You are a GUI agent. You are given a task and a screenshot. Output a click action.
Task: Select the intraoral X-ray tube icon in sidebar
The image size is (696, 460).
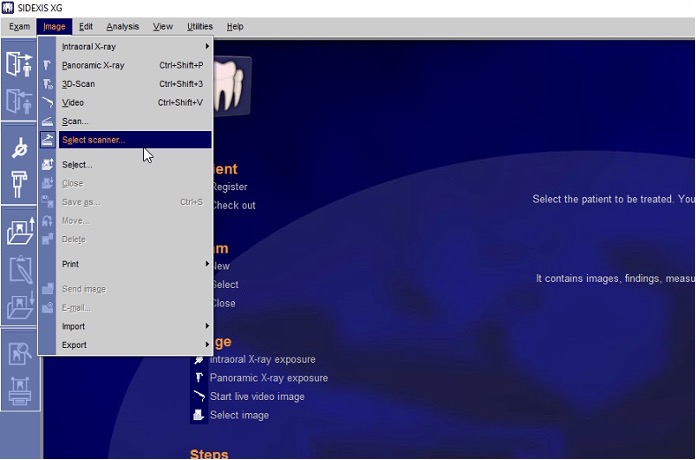(x=20, y=148)
